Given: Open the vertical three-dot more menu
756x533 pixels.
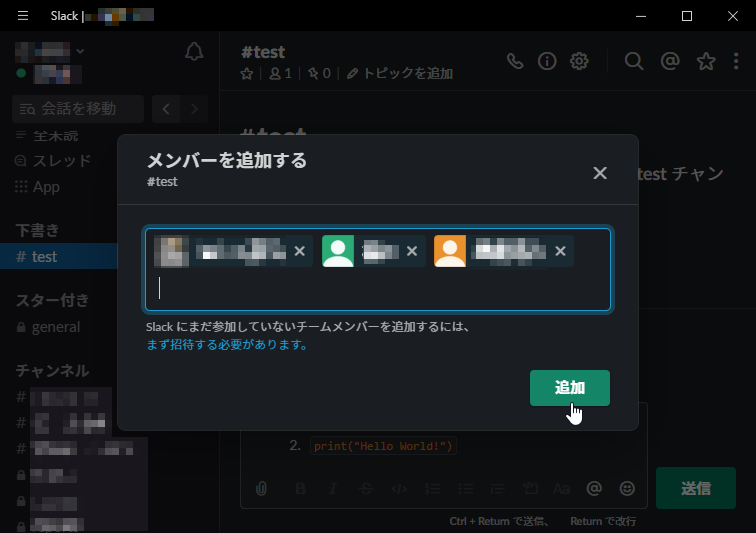Looking at the screenshot, I should click(736, 61).
